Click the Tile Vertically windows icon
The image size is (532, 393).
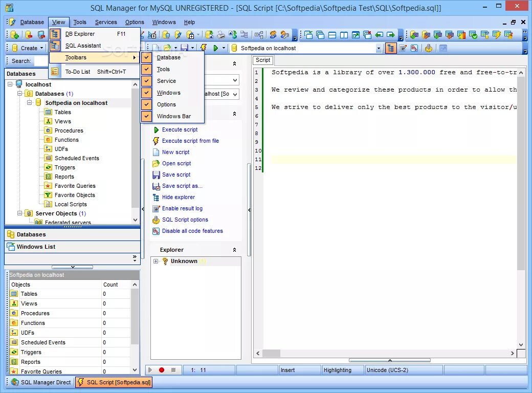[344, 35]
